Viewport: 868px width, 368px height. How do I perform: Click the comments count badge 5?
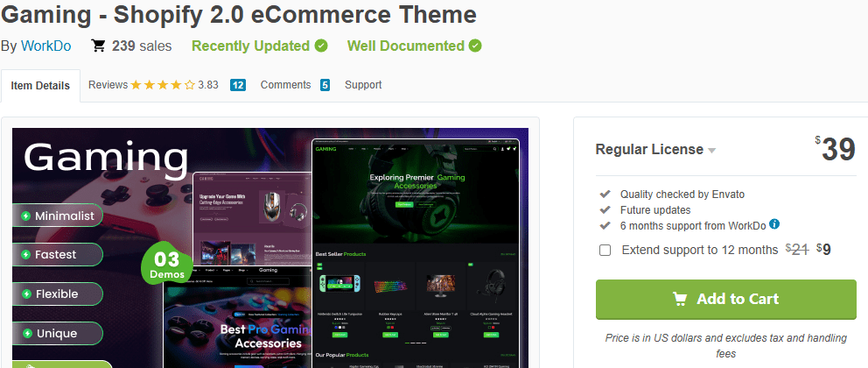325,85
